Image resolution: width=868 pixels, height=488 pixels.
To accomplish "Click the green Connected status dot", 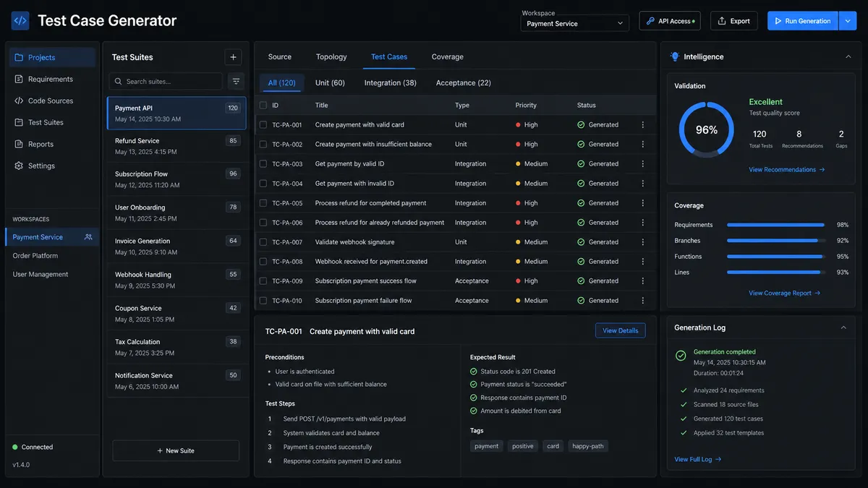I will pyautogui.click(x=14, y=448).
